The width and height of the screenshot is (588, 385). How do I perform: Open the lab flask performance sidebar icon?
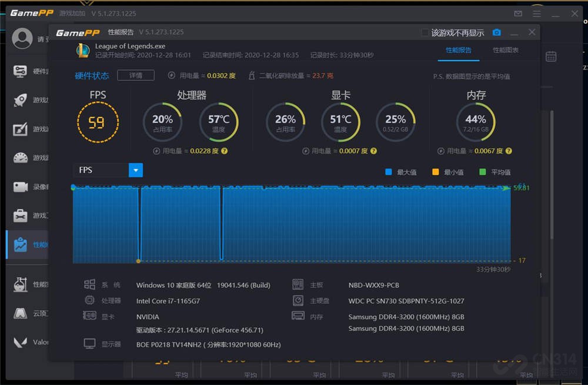click(x=20, y=284)
